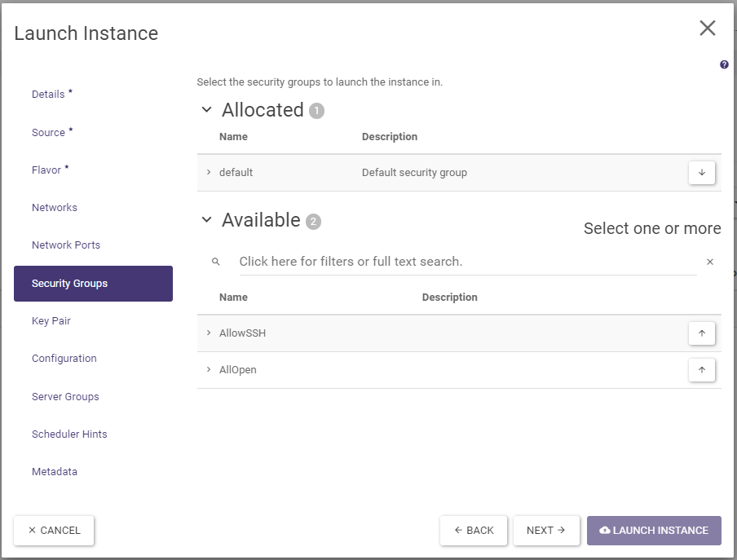The width and height of the screenshot is (737, 560).
Task: Allocate AllOpen with up arrow button
Action: (x=701, y=370)
